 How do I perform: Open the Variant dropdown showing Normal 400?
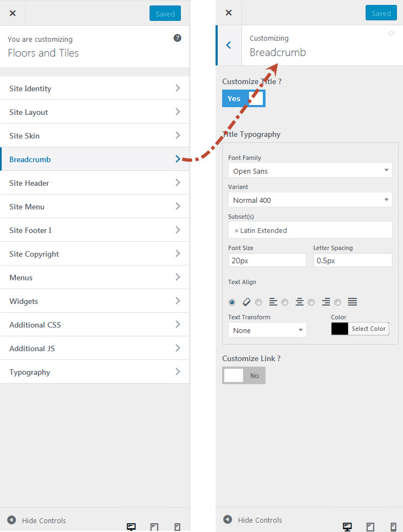coord(310,200)
